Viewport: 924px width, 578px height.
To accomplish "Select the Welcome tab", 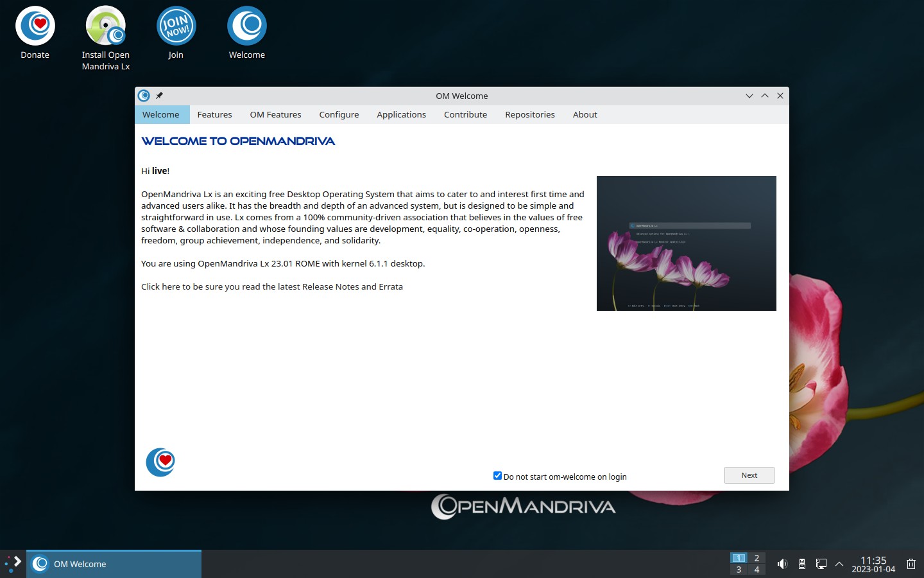I will [161, 114].
